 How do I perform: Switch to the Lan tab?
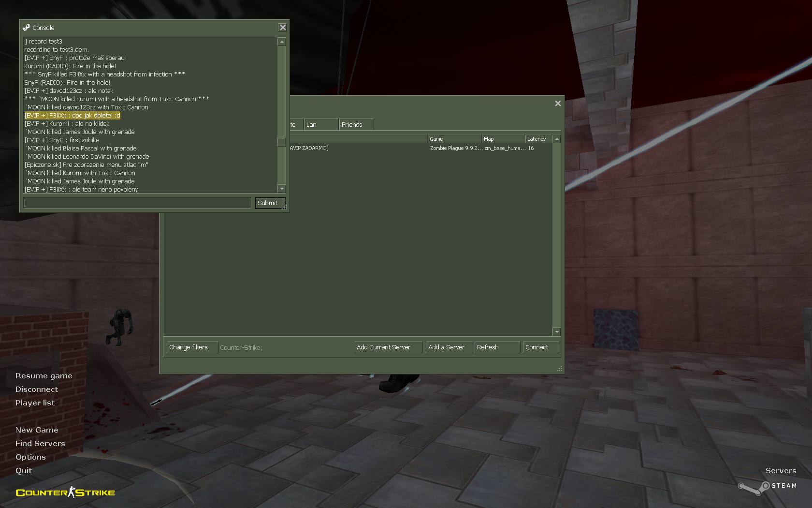[320, 125]
